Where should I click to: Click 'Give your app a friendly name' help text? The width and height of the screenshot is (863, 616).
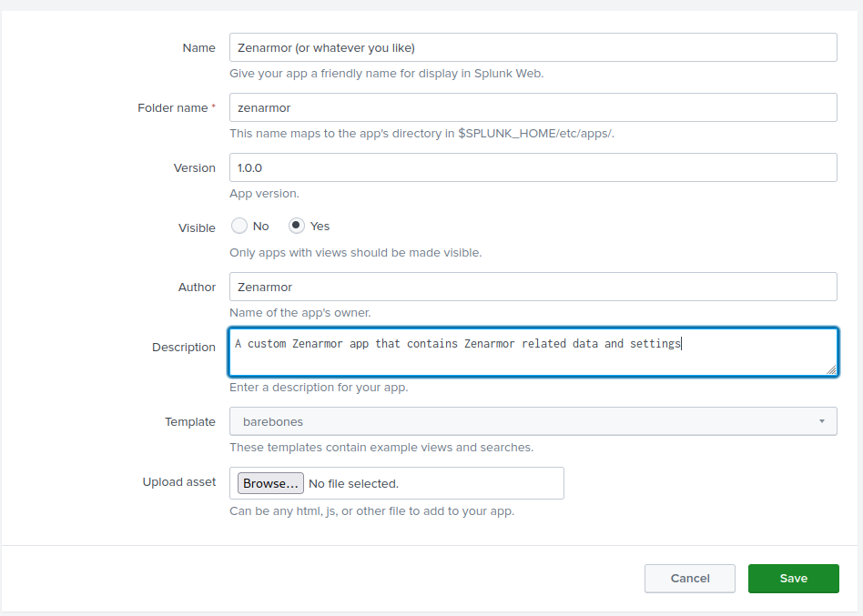[386, 73]
